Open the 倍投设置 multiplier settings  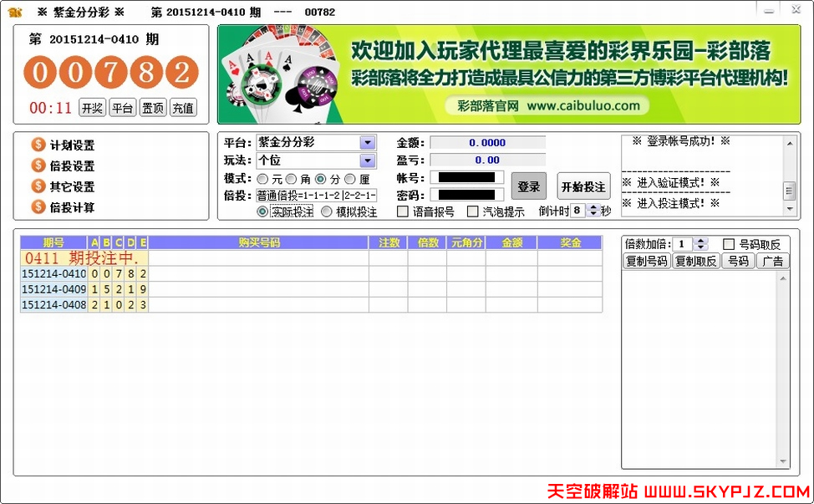point(71,165)
